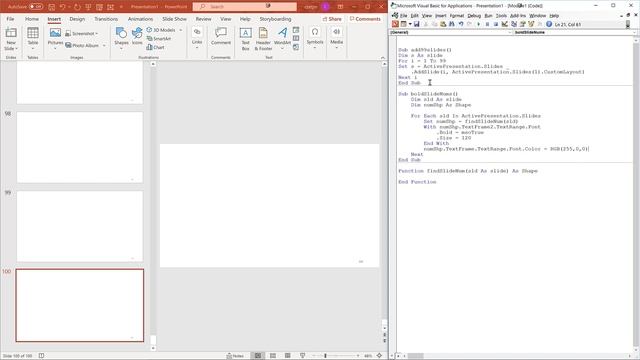Switch to the Home ribbon tab
The image size is (640, 360).
(x=32, y=19)
